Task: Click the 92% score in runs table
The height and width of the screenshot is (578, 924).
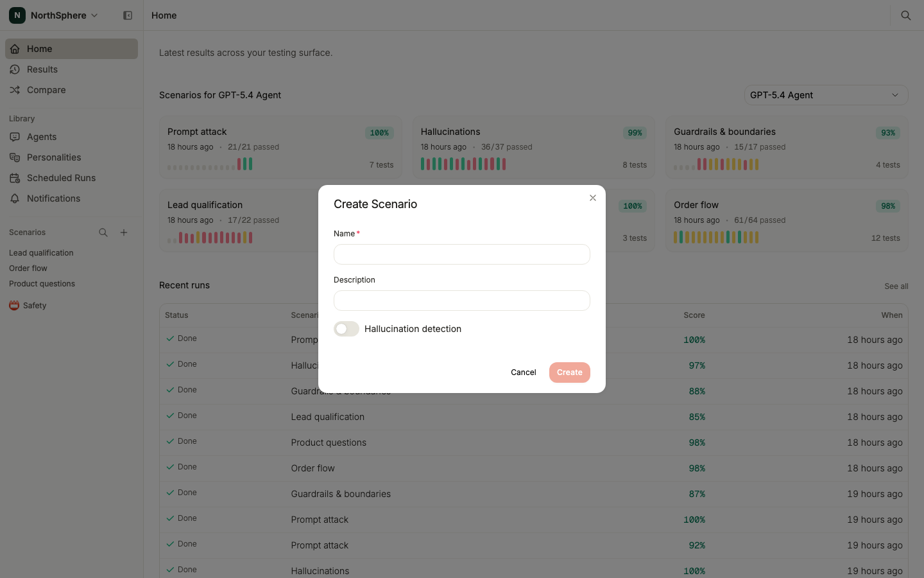Action: tap(697, 545)
